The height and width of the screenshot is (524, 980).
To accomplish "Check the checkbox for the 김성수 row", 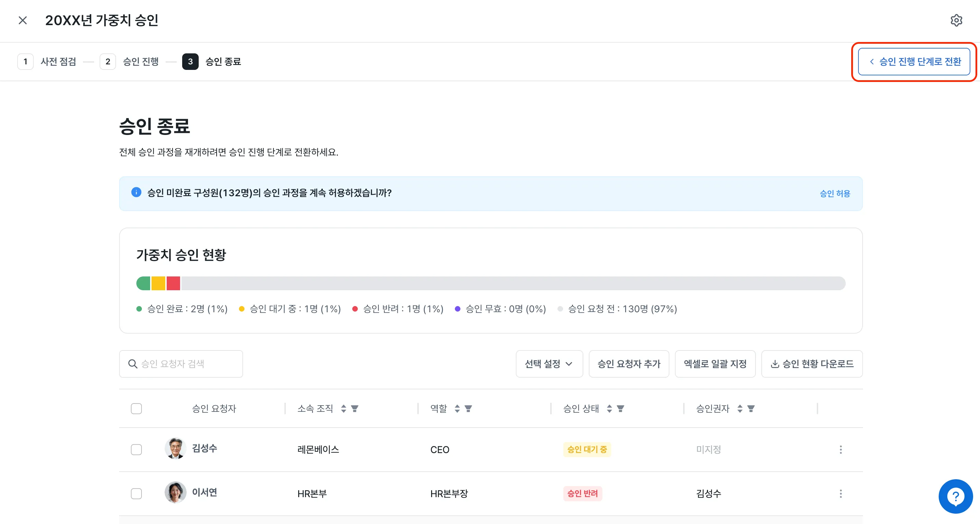I will tap(136, 450).
